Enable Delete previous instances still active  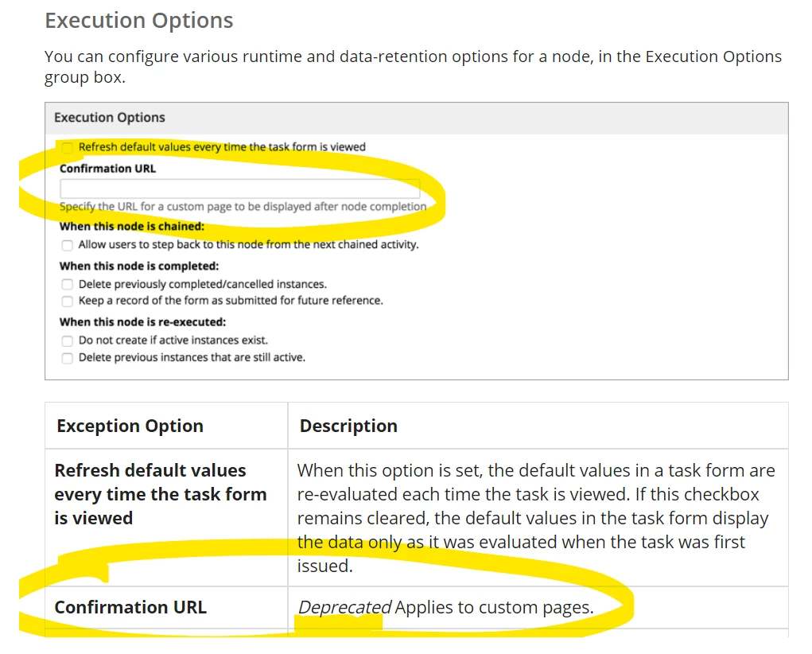tap(67, 358)
